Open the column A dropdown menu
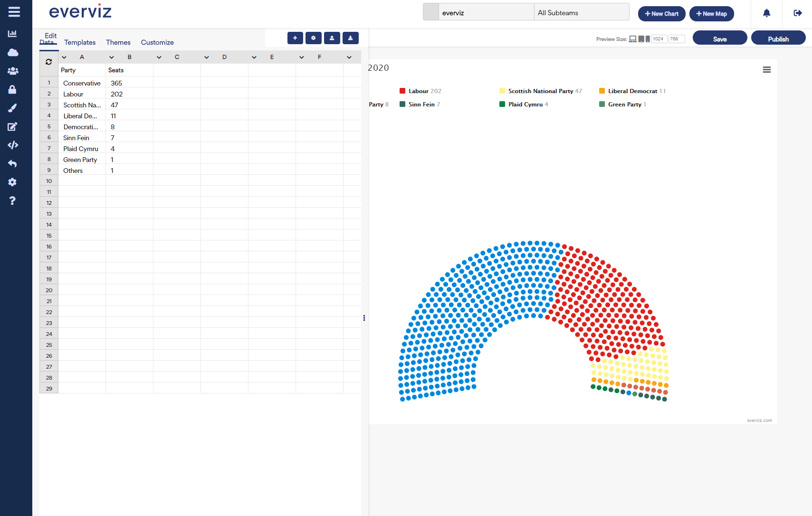This screenshot has width=812, height=516. (x=64, y=57)
